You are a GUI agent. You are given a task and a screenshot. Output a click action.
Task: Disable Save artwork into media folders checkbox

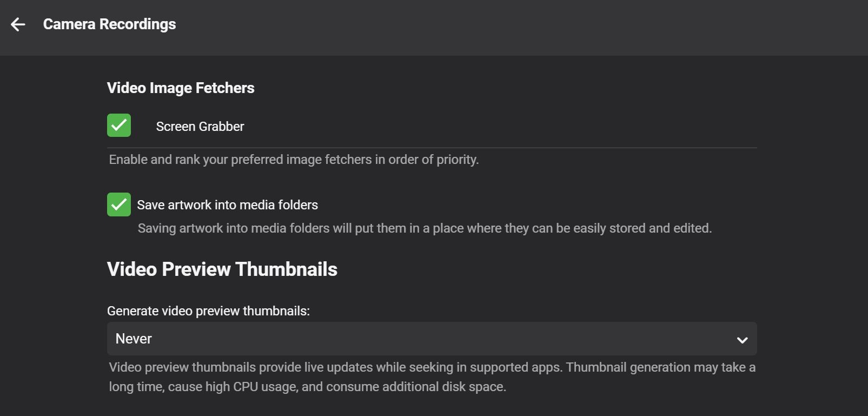(119, 204)
